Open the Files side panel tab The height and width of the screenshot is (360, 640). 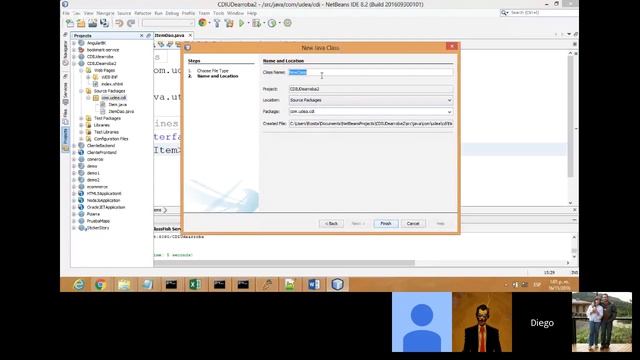click(65, 116)
